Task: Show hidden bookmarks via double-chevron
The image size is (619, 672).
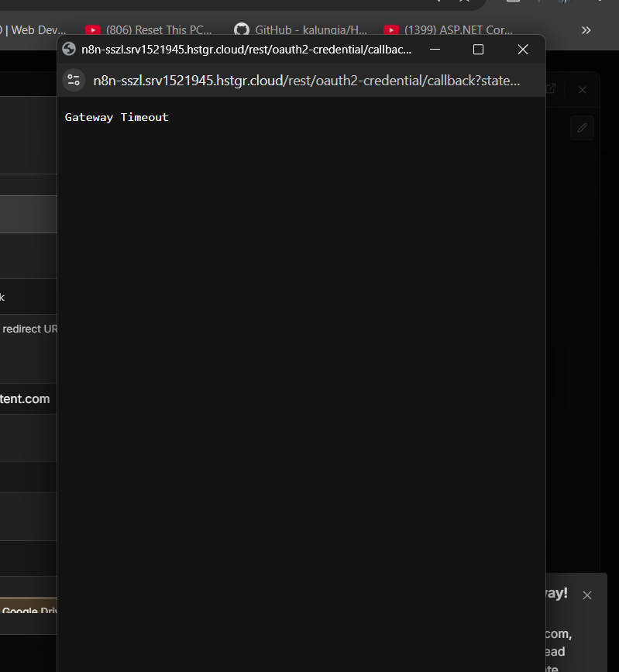Action: click(586, 30)
